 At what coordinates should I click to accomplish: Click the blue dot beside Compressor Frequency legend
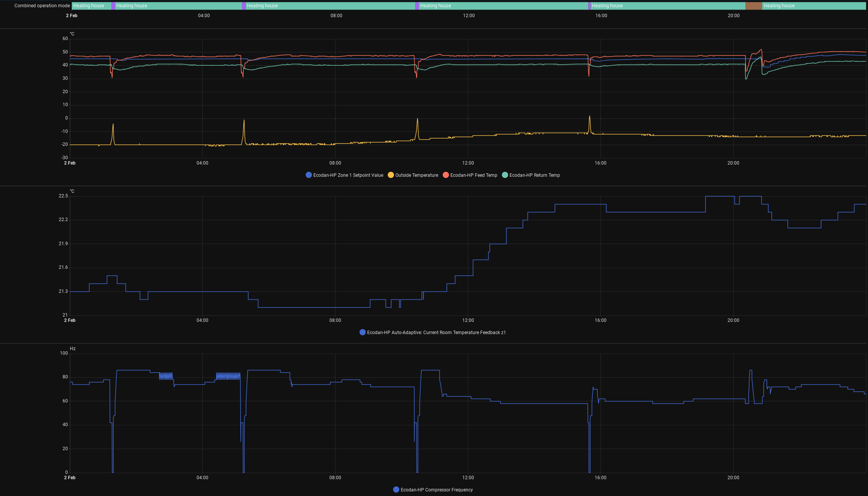[x=396, y=490]
